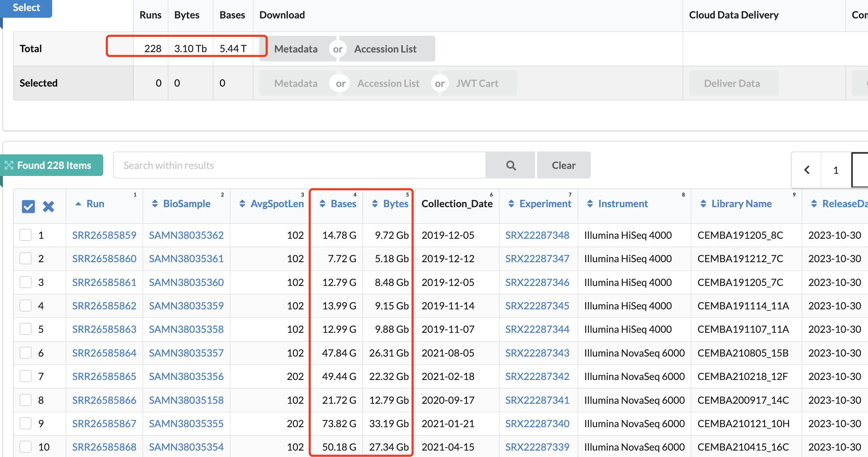Image resolution: width=868 pixels, height=457 pixels.
Task: Click the Total runs count 228
Action: click(153, 49)
